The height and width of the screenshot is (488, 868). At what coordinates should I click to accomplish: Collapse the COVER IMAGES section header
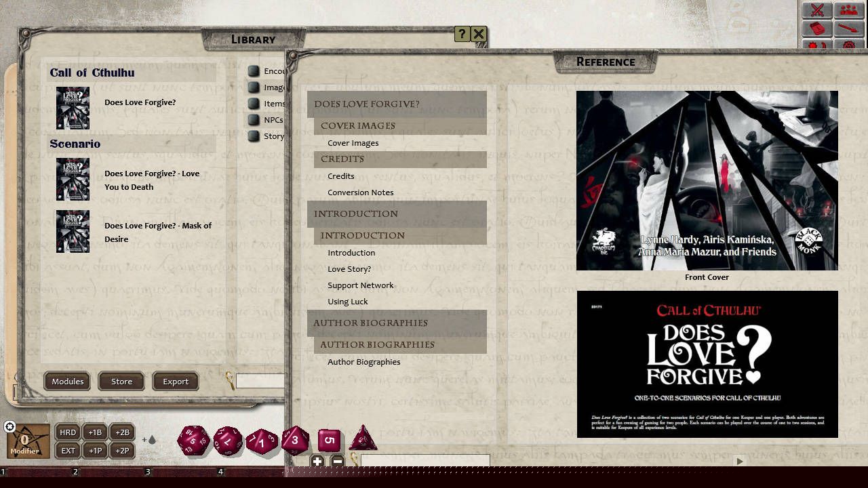[x=400, y=125]
